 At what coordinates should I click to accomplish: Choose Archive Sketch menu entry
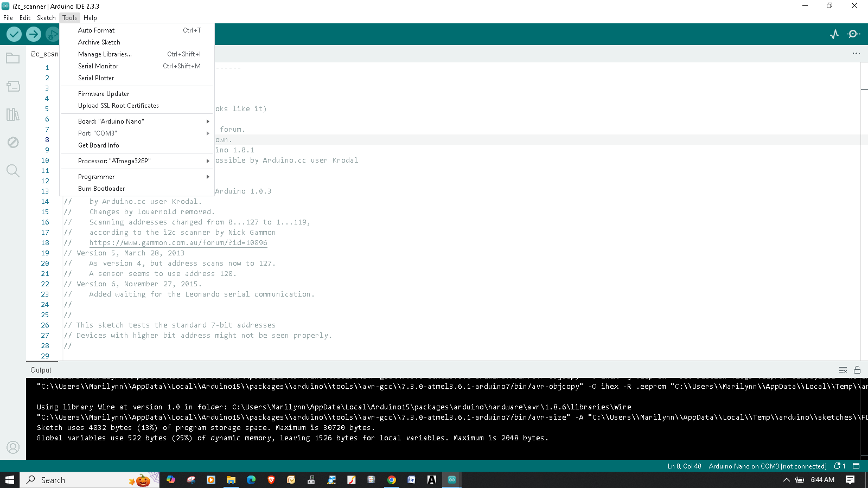tap(137, 42)
